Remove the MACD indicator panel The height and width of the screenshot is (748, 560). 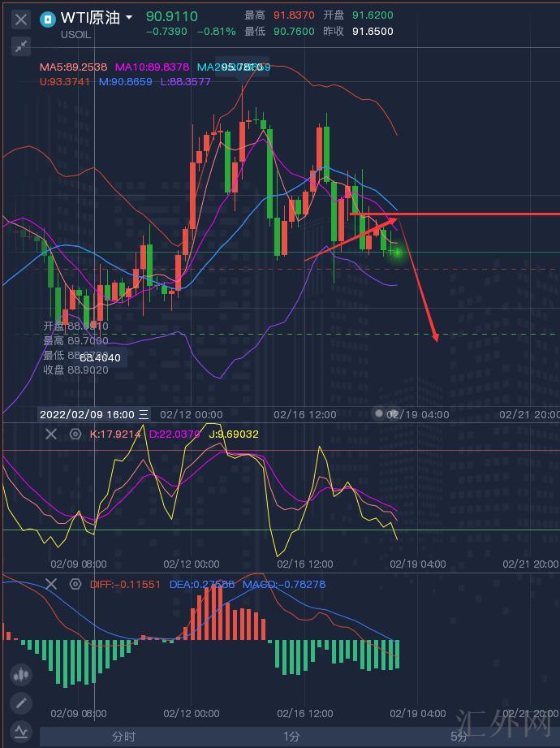(x=50, y=584)
